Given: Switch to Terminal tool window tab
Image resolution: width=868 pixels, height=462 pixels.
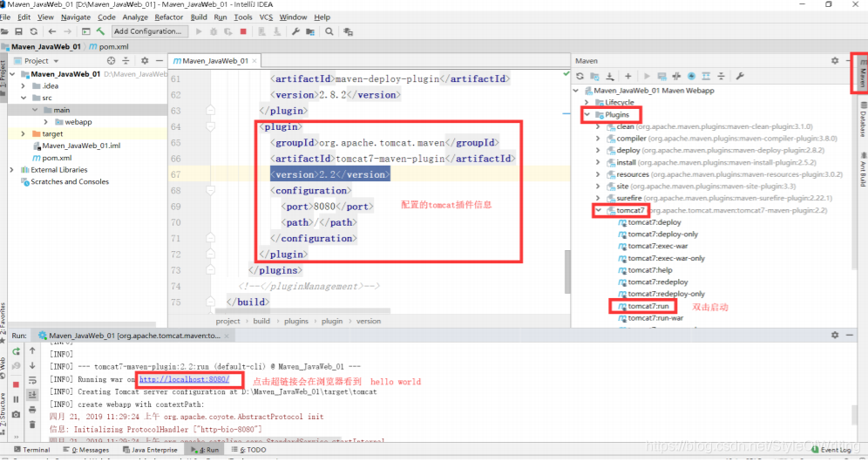Looking at the screenshot, I should click(x=31, y=450).
